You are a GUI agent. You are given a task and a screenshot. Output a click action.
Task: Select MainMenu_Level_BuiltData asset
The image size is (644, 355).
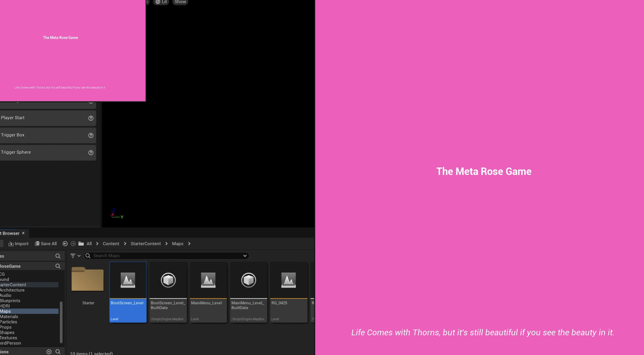point(249,292)
